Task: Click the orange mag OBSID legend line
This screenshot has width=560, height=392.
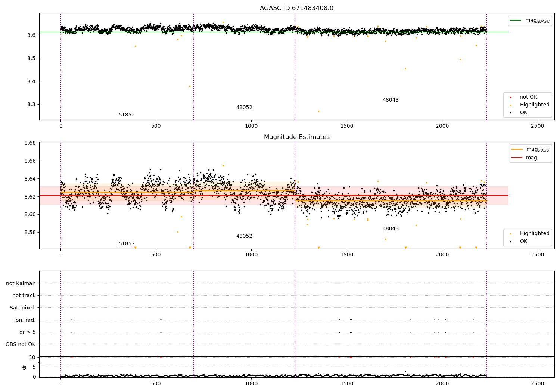Action: 517,149
